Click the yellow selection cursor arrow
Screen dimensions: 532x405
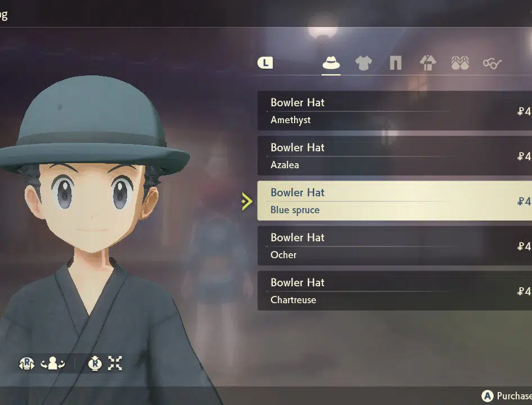click(x=247, y=201)
